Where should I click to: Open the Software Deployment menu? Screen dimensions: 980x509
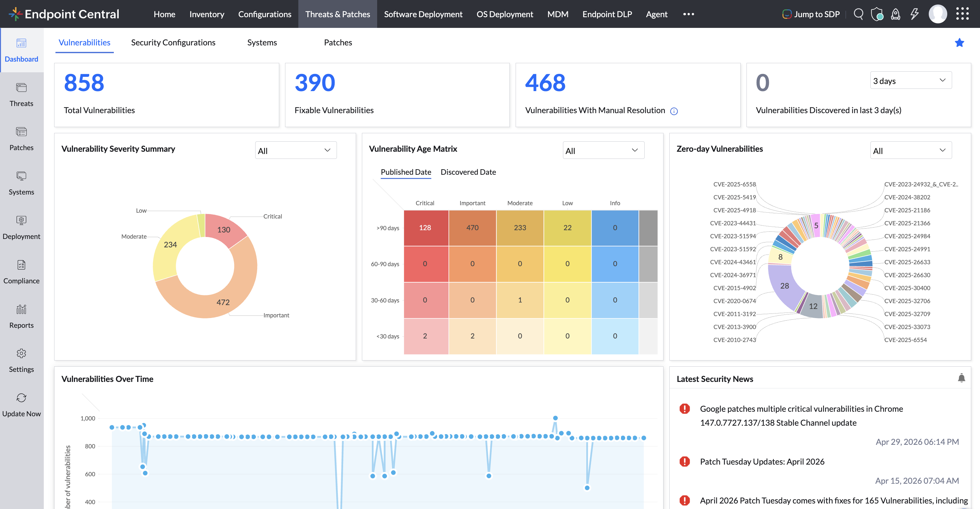[423, 14]
